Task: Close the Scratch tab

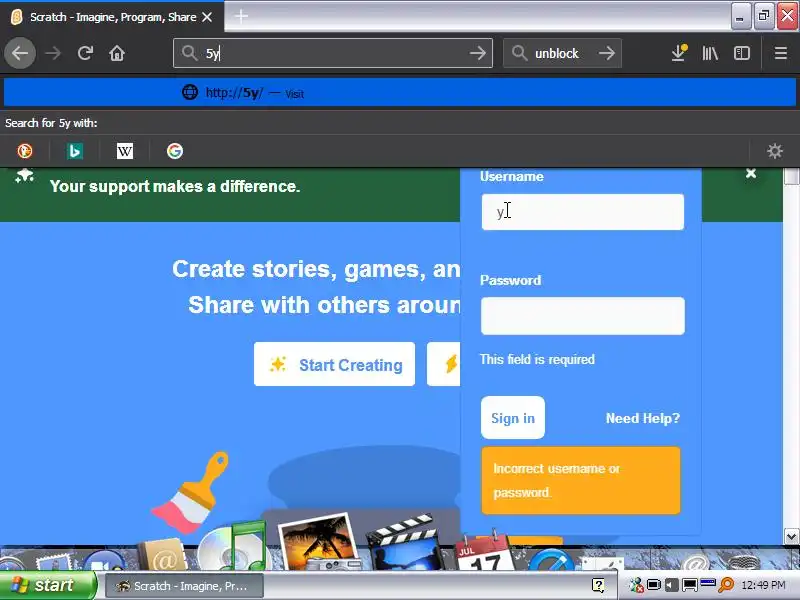Action: tap(207, 17)
